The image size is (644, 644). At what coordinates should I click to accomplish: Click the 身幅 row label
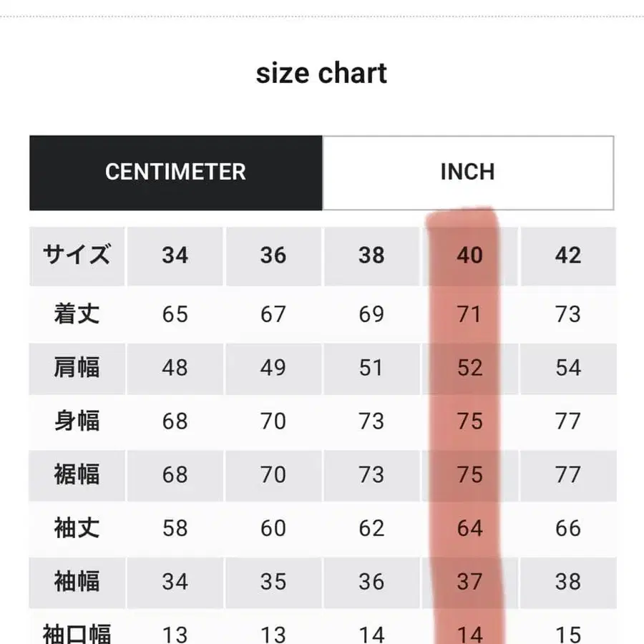(77, 421)
